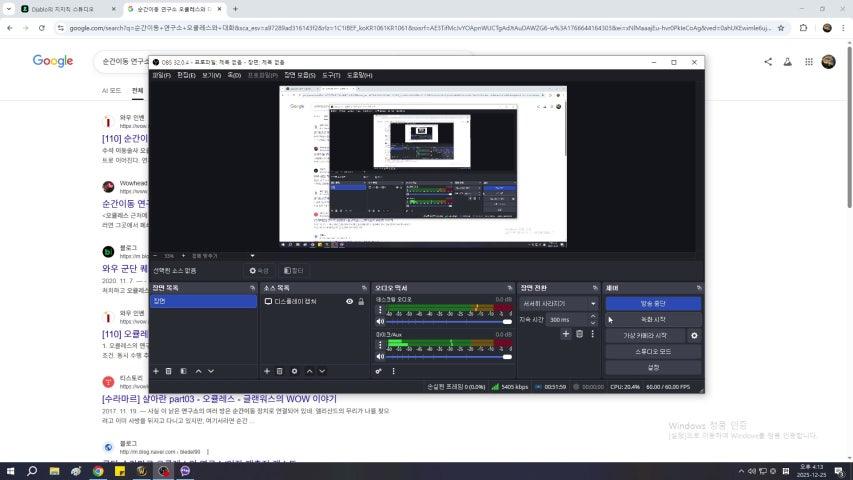
Task: Adjust the desktop audio volume slider
Action: click(x=445, y=322)
